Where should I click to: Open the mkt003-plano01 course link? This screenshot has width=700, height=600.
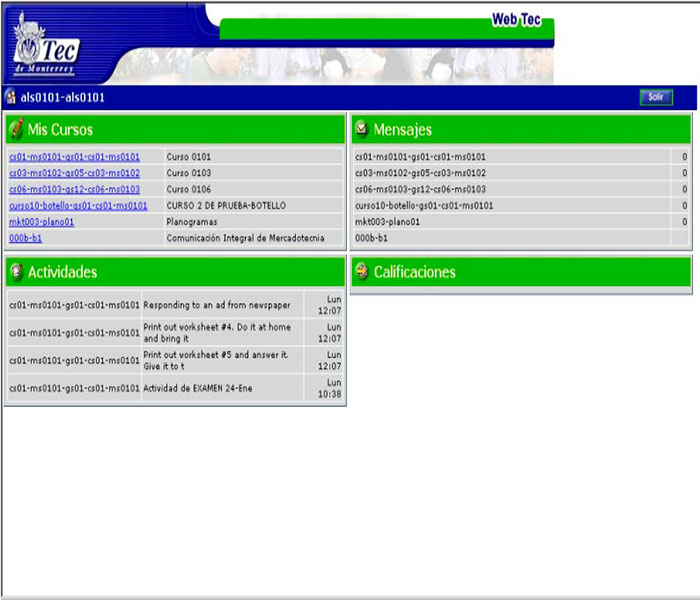click(42, 221)
